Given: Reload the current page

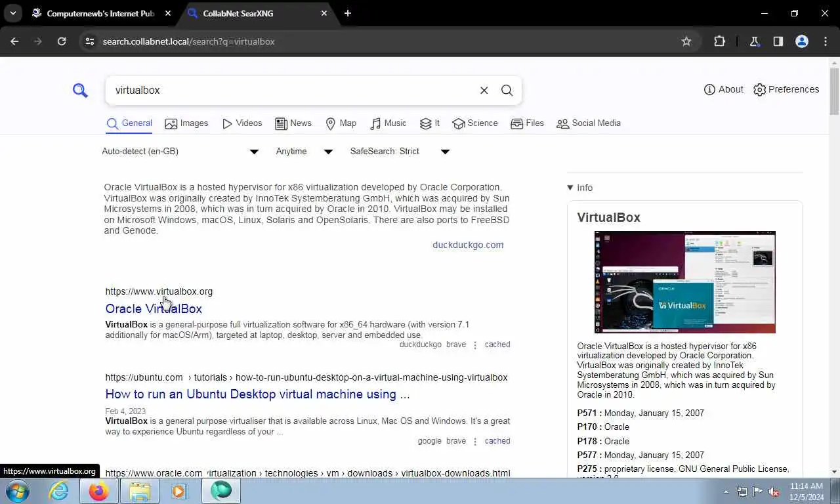Looking at the screenshot, I should (x=62, y=41).
